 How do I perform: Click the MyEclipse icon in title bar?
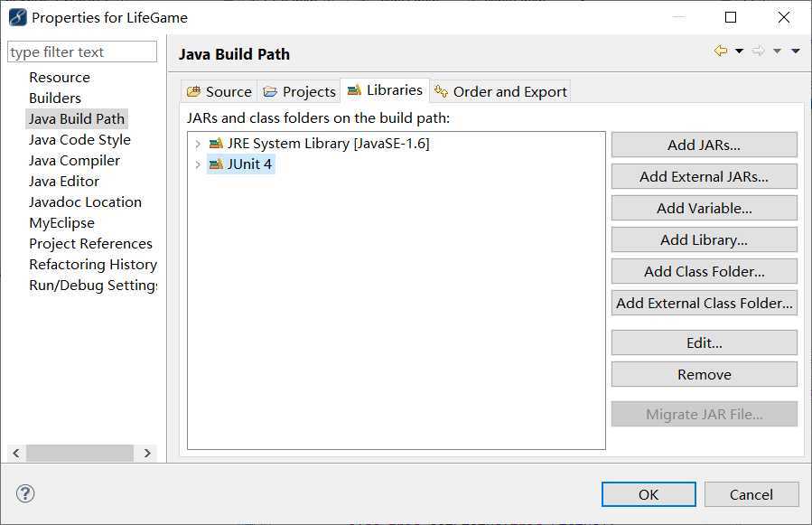click(x=17, y=18)
